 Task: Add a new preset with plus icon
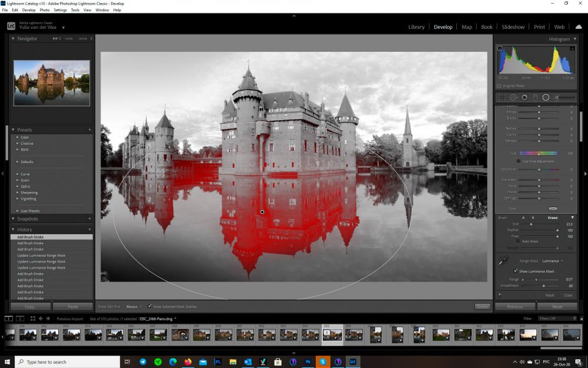pyautogui.click(x=89, y=130)
